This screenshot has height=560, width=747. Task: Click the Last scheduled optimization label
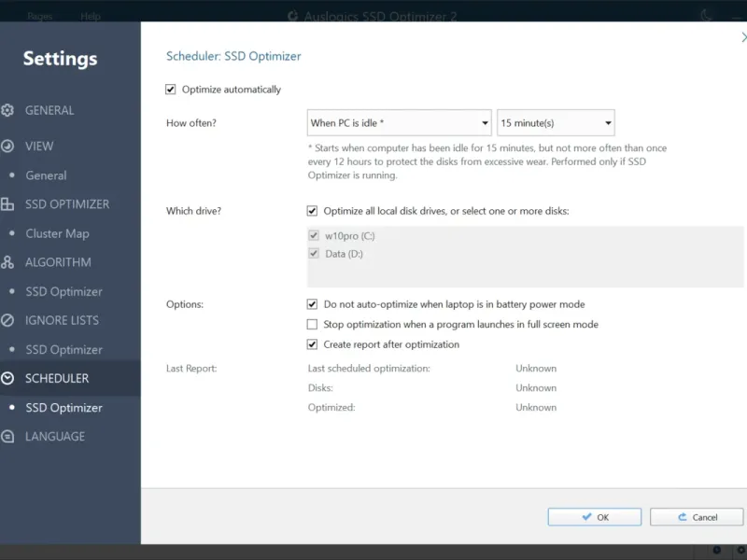[x=369, y=369]
